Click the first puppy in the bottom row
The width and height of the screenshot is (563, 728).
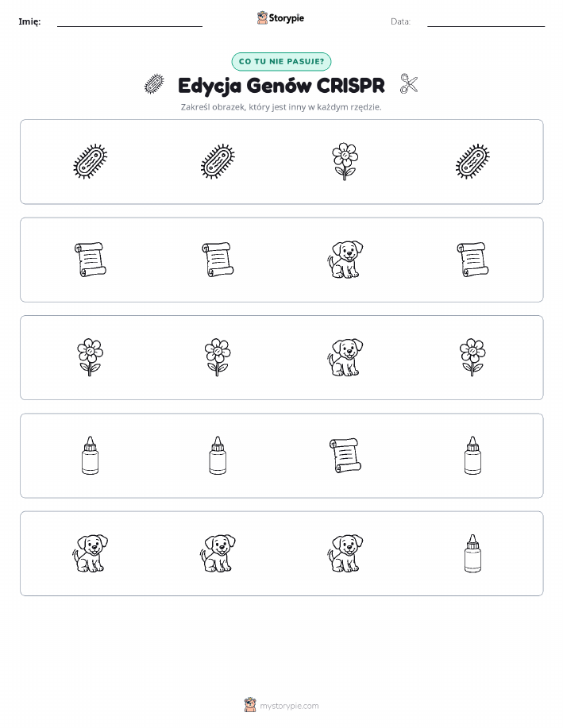pos(90,553)
